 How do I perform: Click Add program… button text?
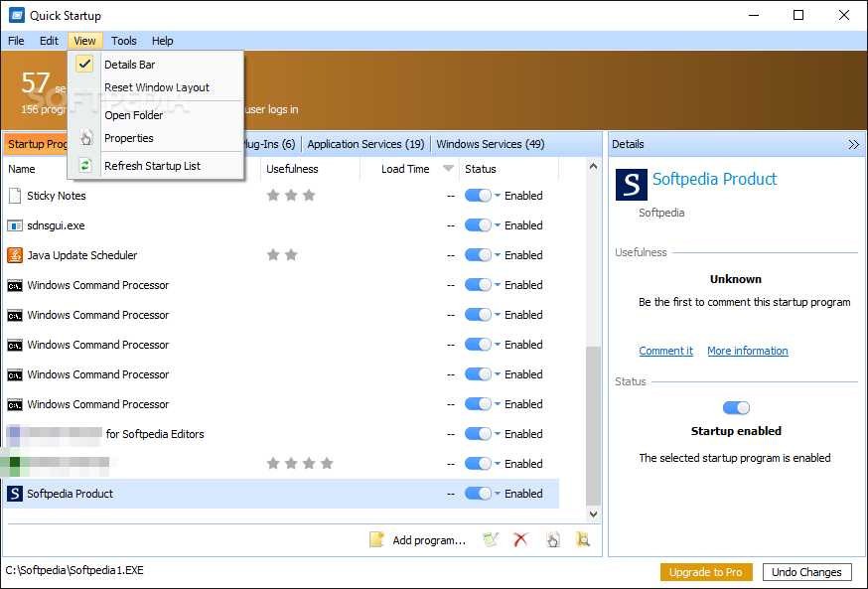tap(429, 540)
